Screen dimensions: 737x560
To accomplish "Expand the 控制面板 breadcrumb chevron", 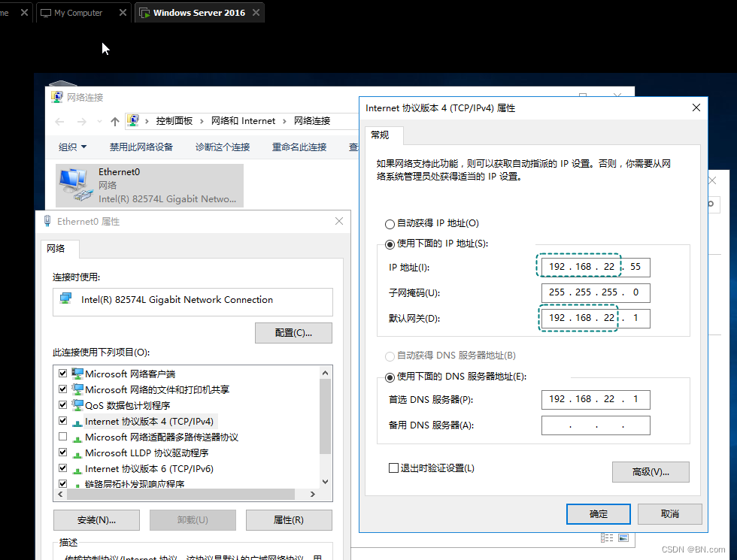I will click(x=202, y=121).
